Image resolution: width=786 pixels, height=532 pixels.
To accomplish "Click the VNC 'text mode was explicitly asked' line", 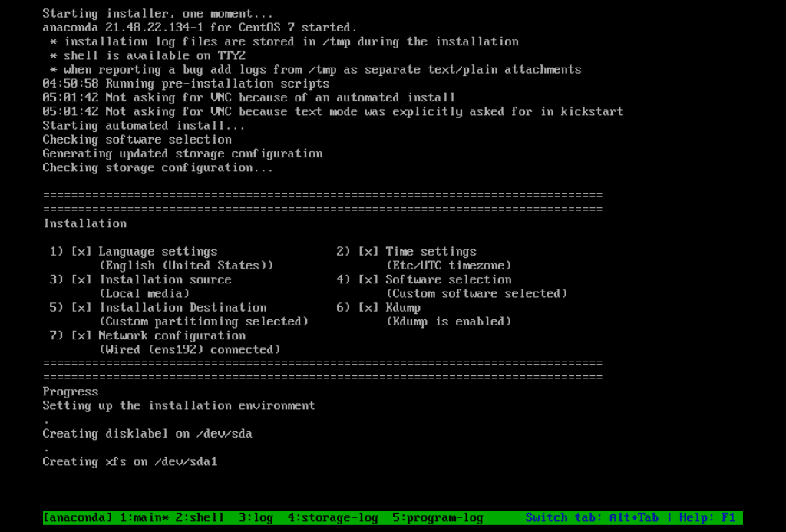I will 333,112.
